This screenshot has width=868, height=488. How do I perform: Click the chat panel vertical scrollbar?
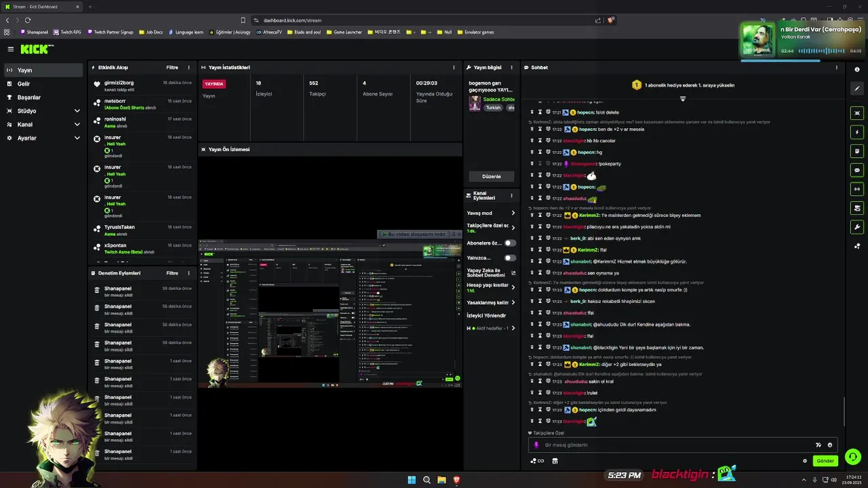tap(844, 411)
